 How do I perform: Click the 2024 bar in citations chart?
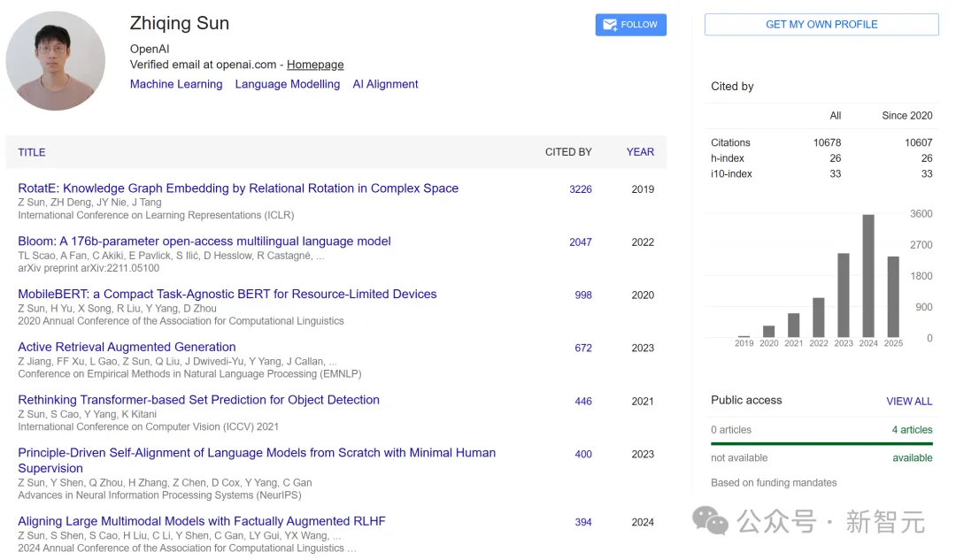tap(868, 276)
